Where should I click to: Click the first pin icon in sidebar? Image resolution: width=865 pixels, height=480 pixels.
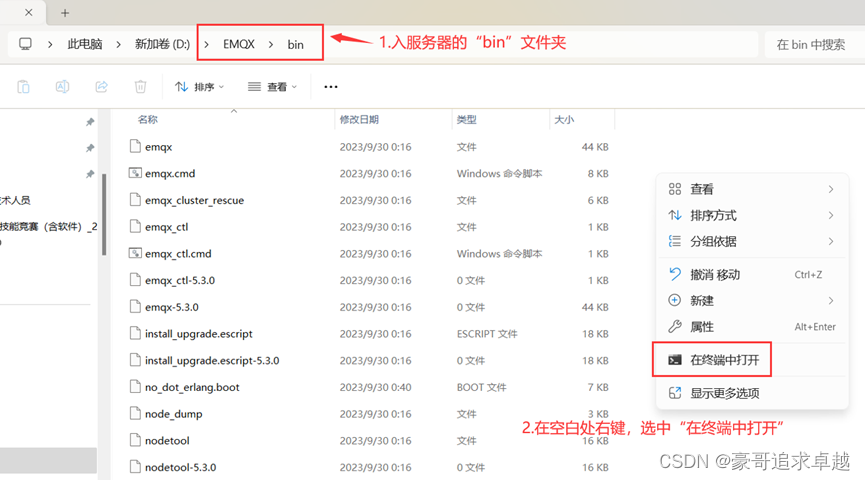[90, 122]
